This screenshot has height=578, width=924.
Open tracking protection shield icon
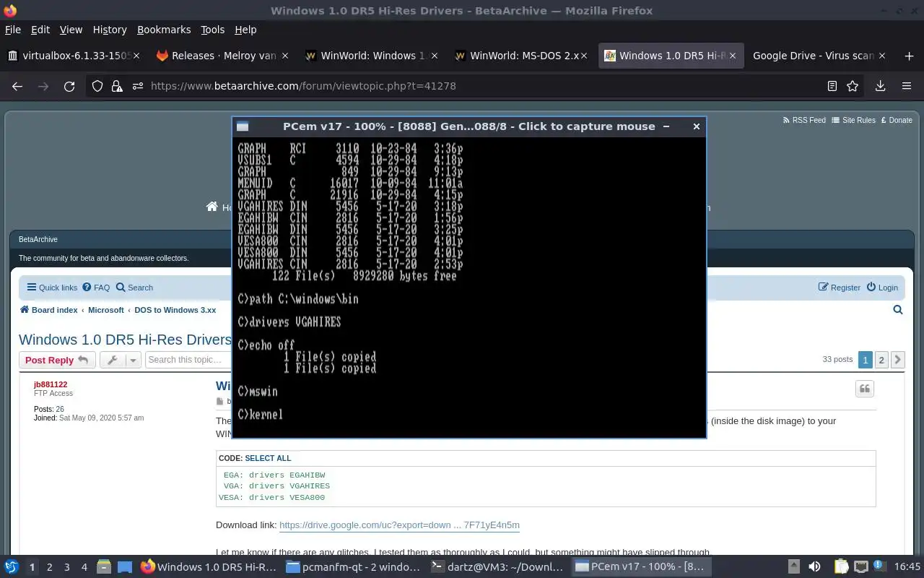(97, 86)
